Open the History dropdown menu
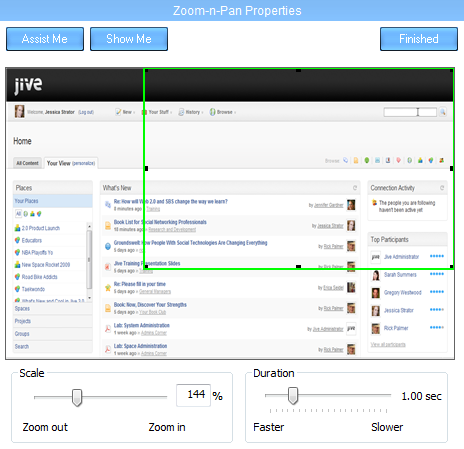This screenshot has height=449, width=464. point(190,112)
